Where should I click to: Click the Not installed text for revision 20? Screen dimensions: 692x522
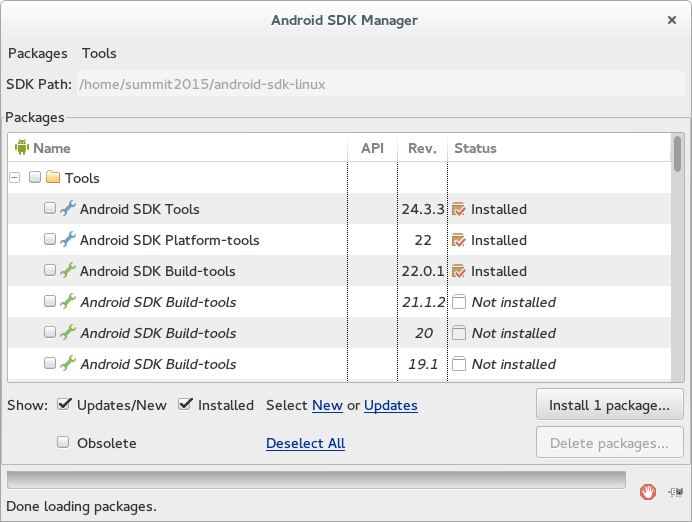(x=514, y=333)
